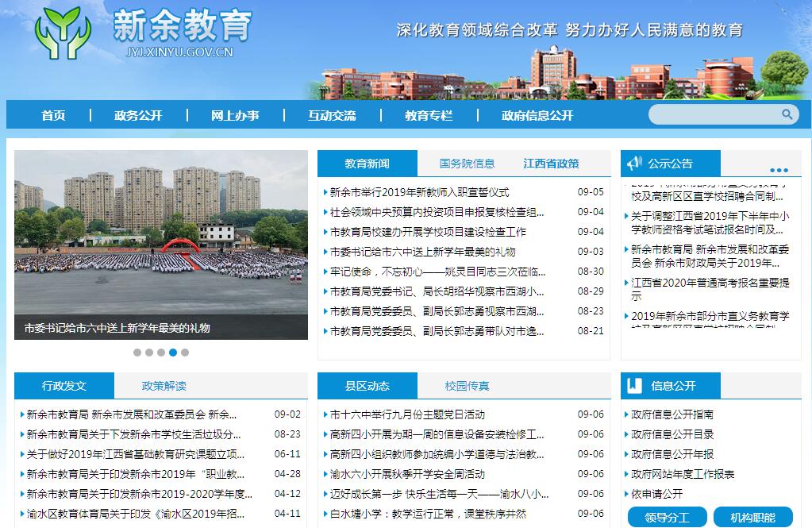The height and width of the screenshot is (528, 812).
Task: Click the megaphone icon beside 公示公告
Action: click(x=634, y=164)
